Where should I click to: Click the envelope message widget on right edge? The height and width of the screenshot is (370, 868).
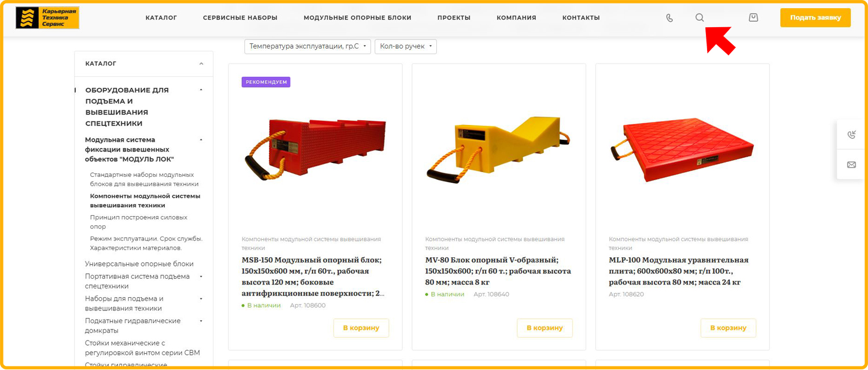pyautogui.click(x=851, y=165)
